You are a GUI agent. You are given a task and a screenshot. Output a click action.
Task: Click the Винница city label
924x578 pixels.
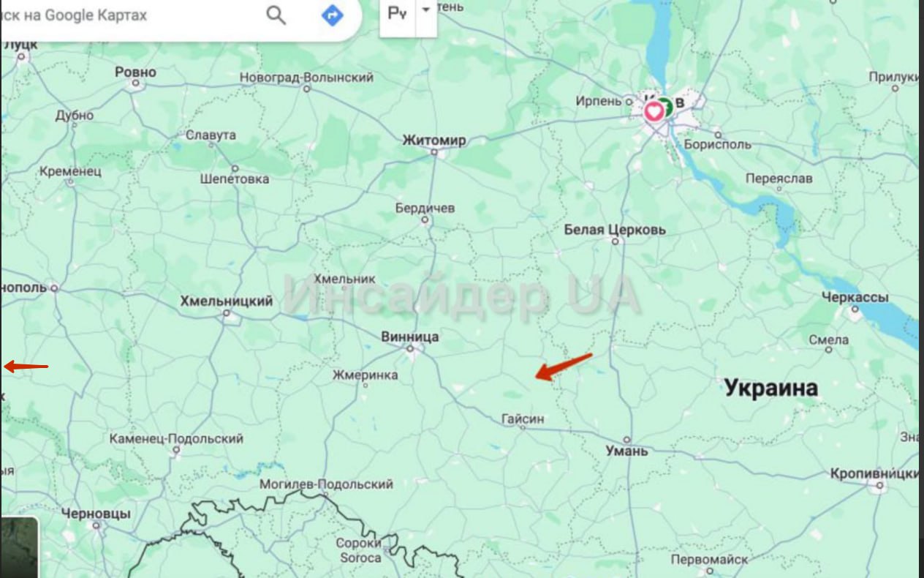click(x=410, y=337)
